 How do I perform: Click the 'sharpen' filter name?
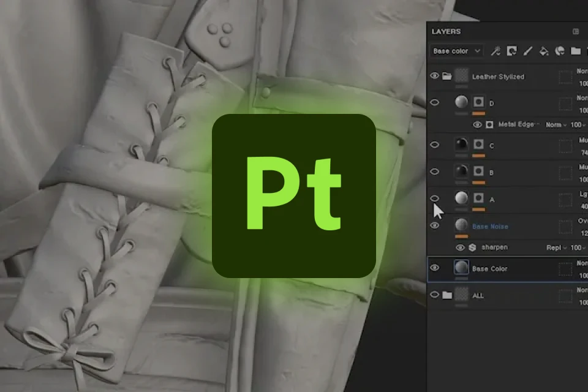coord(494,247)
